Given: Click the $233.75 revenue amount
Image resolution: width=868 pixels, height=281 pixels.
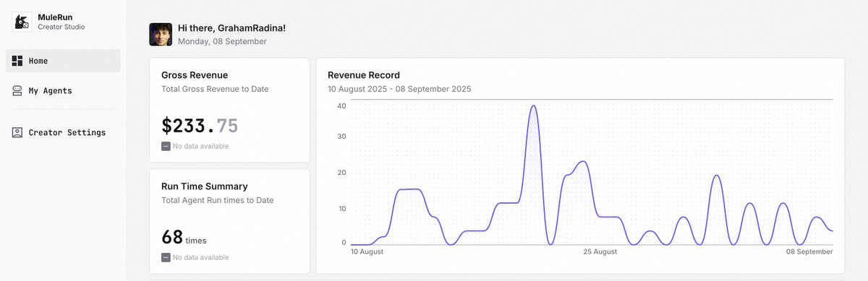Looking at the screenshot, I should [200, 126].
